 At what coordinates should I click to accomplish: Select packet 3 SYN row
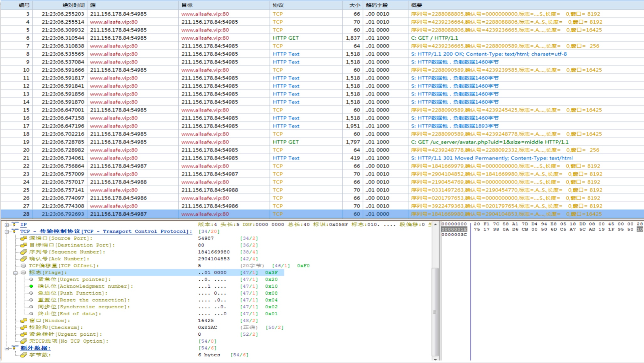pyautogui.click(x=322, y=14)
